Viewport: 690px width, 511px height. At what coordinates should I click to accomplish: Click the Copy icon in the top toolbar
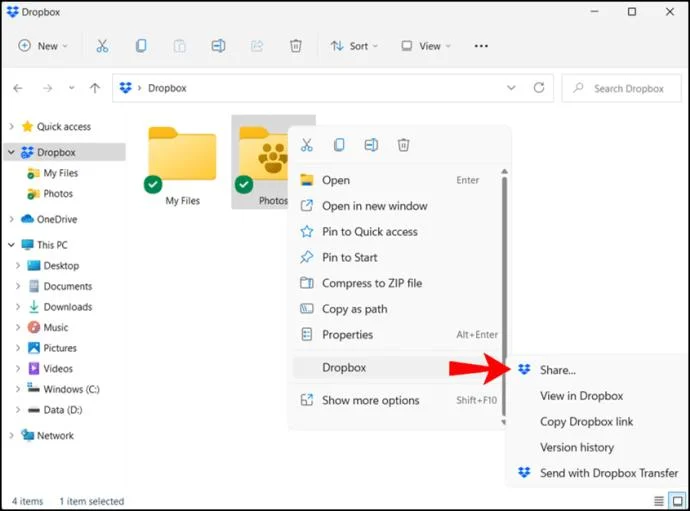click(141, 46)
